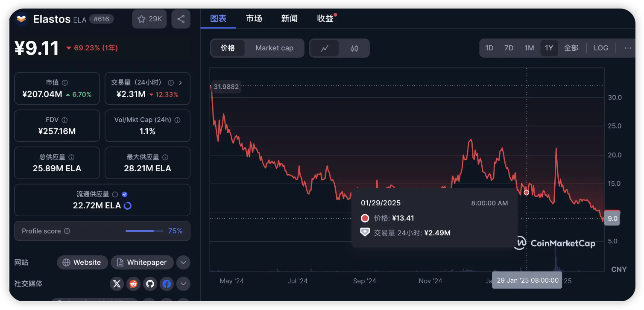Click the share icon button

coord(181,19)
